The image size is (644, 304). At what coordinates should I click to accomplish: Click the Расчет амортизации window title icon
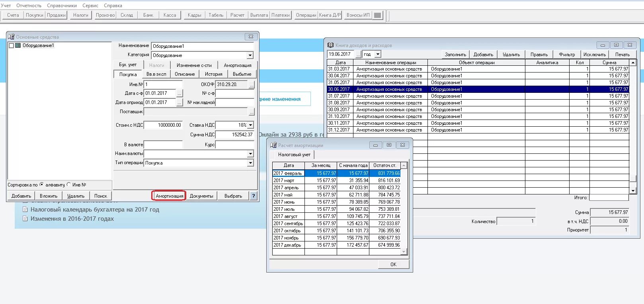273,145
